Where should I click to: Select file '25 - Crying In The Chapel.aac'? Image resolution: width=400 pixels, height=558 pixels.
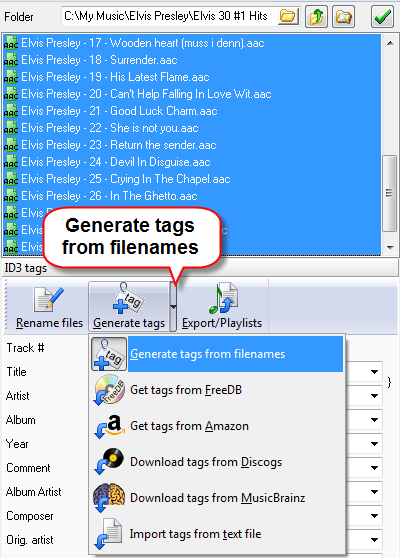[126, 179]
